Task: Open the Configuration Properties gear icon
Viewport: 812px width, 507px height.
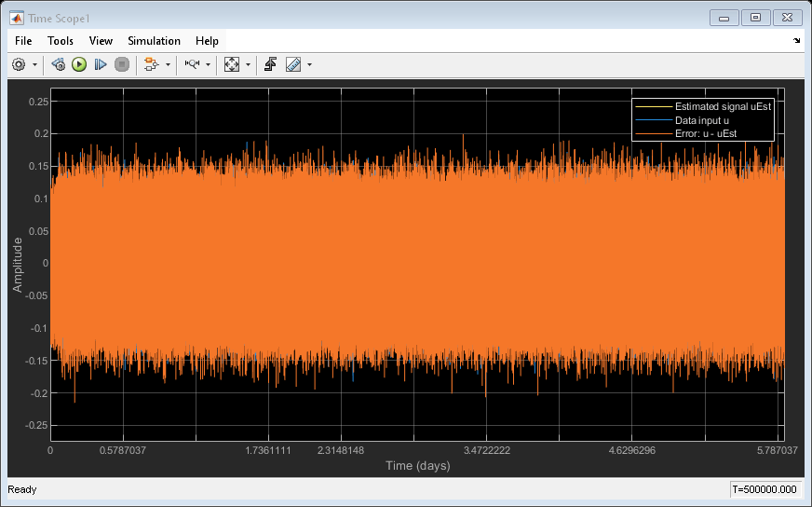Action: click(x=19, y=64)
